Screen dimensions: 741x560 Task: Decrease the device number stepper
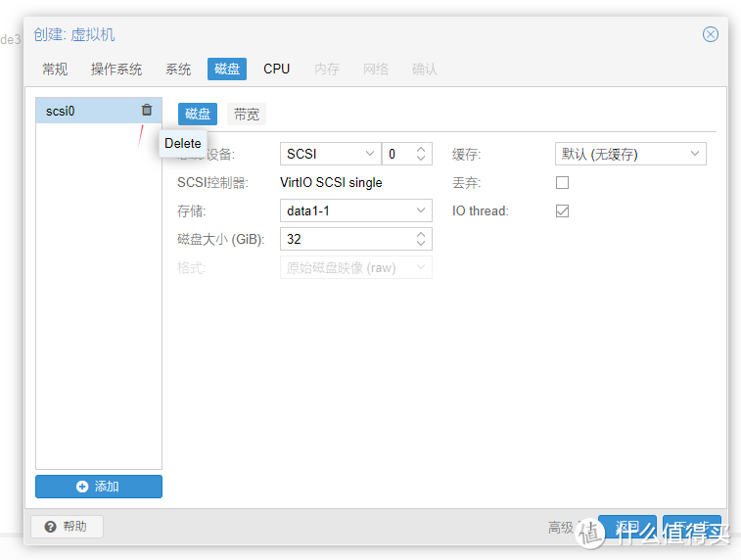click(421, 159)
